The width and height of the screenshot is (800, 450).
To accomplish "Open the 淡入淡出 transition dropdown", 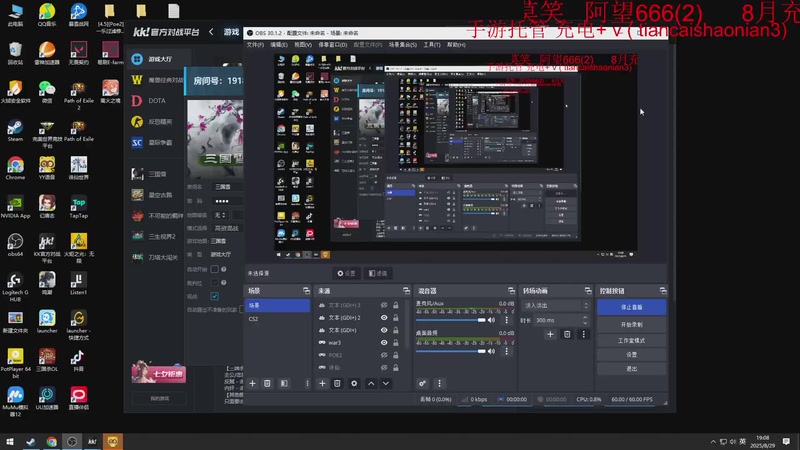I will 556,305.
